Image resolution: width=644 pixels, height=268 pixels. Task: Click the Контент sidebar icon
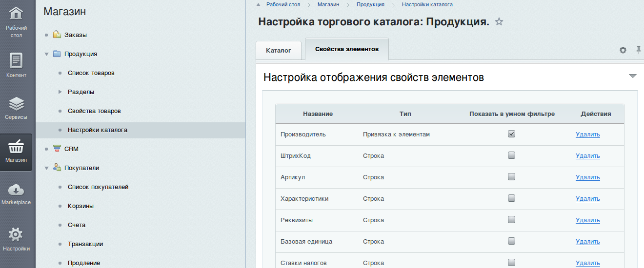point(16,60)
